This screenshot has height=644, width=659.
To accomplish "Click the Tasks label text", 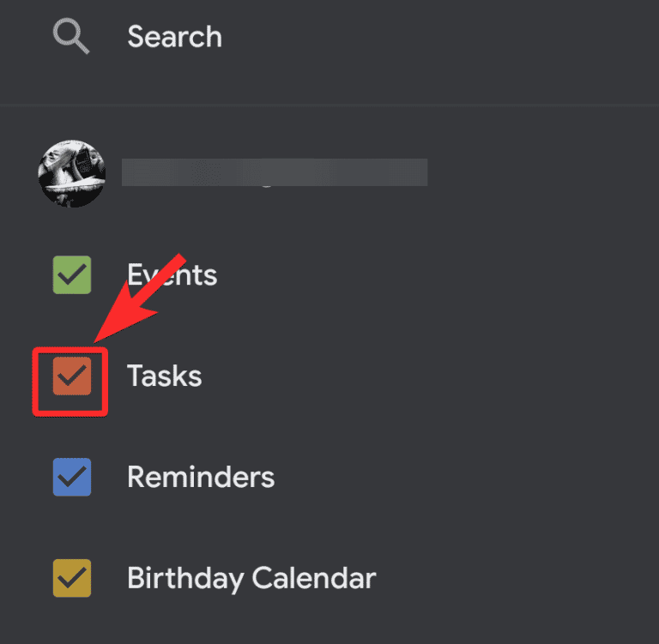I will pyautogui.click(x=165, y=376).
